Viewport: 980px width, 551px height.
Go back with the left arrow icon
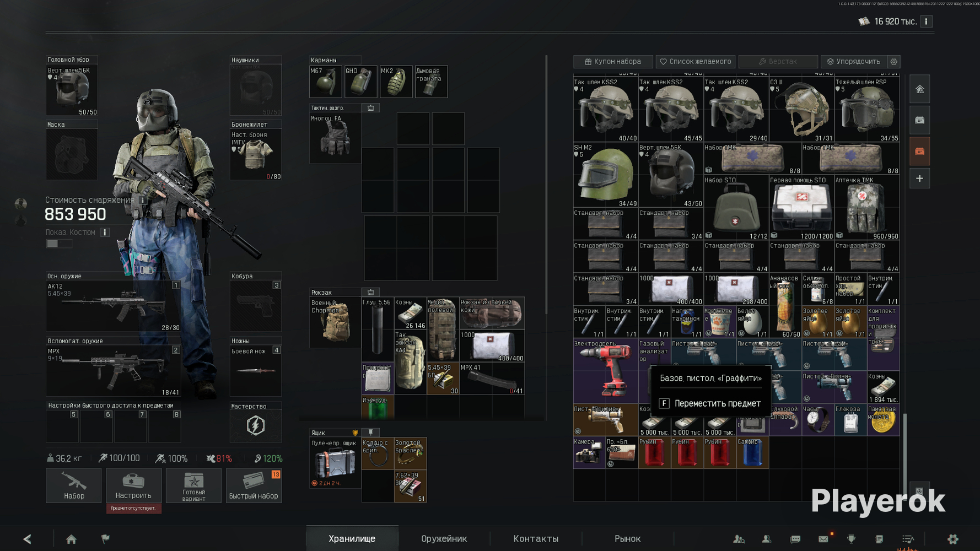point(27,539)
